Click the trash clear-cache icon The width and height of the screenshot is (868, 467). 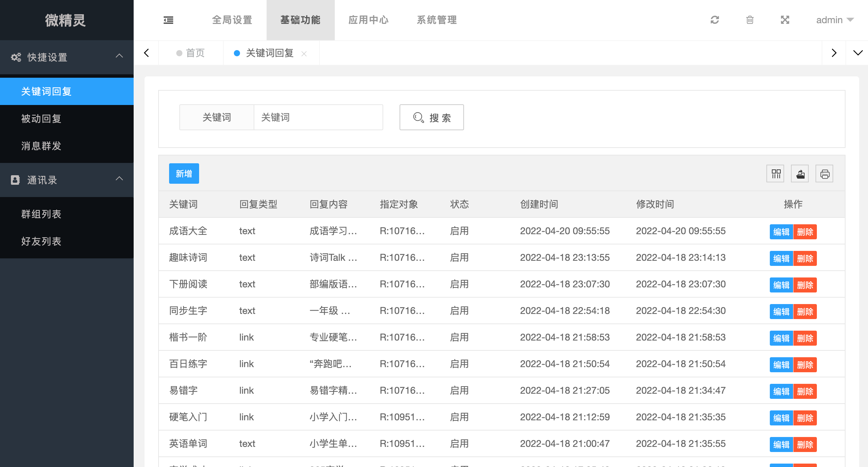[x=750, y=20]
